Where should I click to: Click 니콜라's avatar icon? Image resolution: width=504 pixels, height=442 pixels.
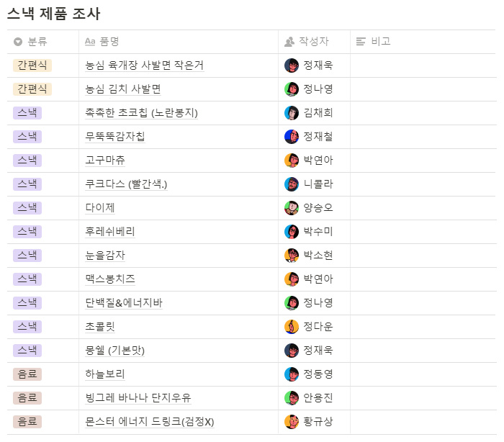[292, 184]
